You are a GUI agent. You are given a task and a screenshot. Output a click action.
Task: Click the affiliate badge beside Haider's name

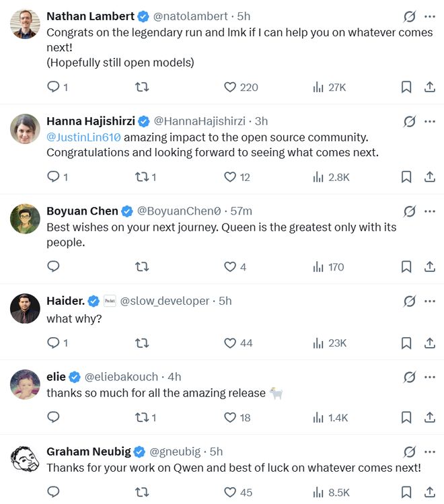(x=110, y=301)
